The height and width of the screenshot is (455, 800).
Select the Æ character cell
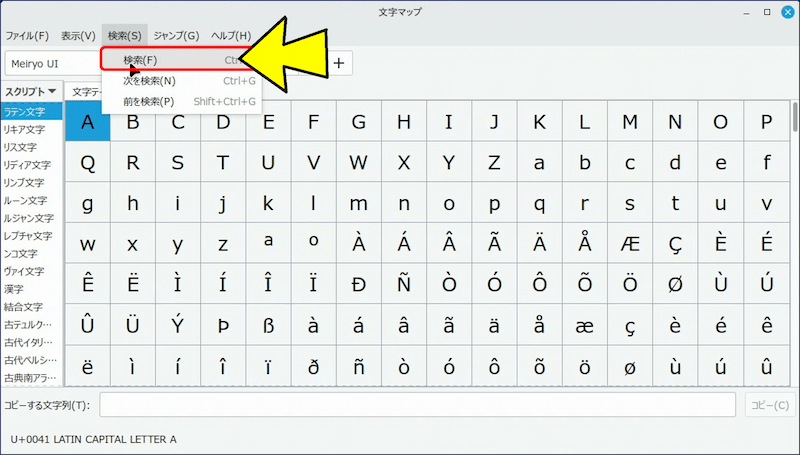[x=630, y=243]
